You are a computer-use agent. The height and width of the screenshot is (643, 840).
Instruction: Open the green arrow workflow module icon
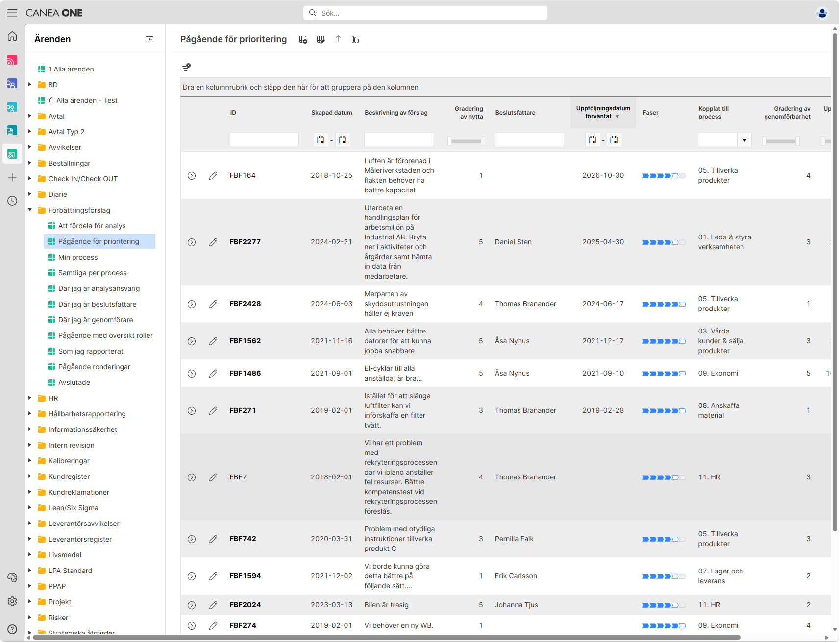tap(12, 154)
